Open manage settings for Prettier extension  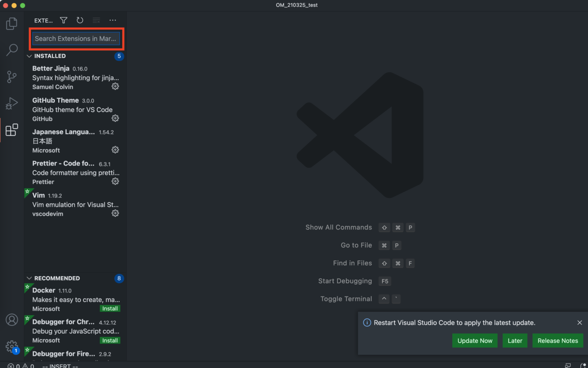[115, 181]
